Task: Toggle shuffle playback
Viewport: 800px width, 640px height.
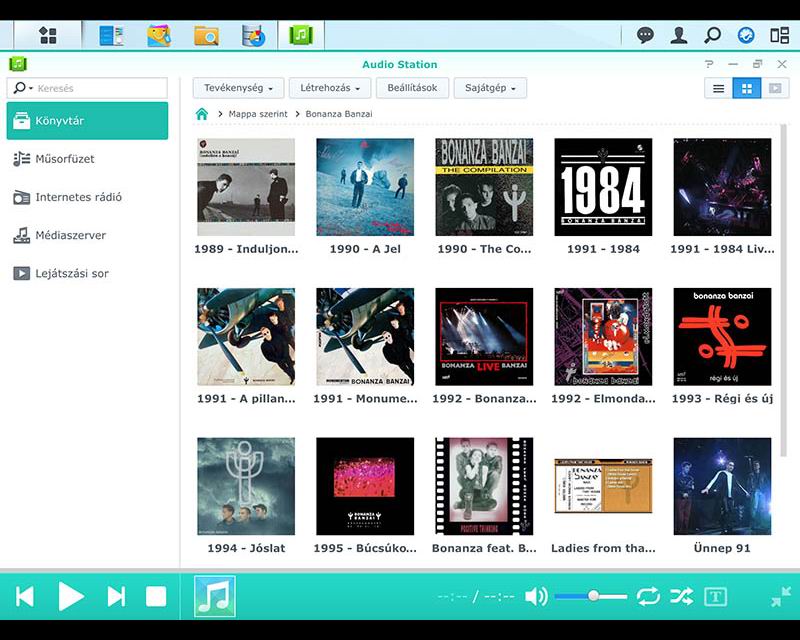Action: click(681, 597)
